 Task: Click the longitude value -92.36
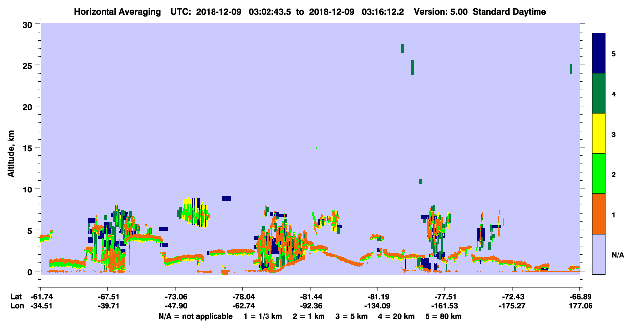310,306
